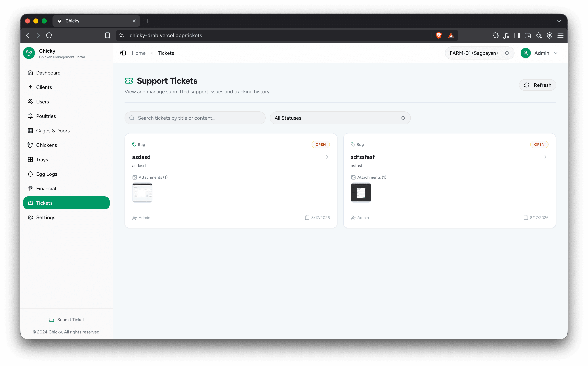Click the green Admin avatar icon
The width and height of the screenshot is (588, 366).
pyautogui.click(x=526, y=53)
